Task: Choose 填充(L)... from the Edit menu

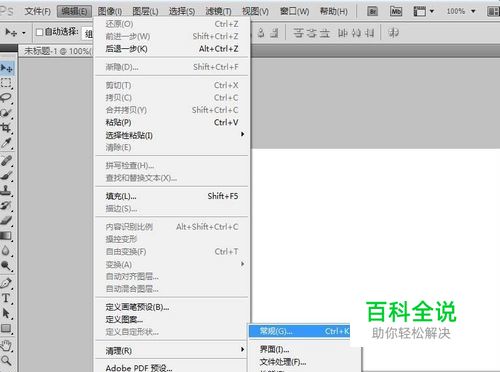Action: coord(172,196)
